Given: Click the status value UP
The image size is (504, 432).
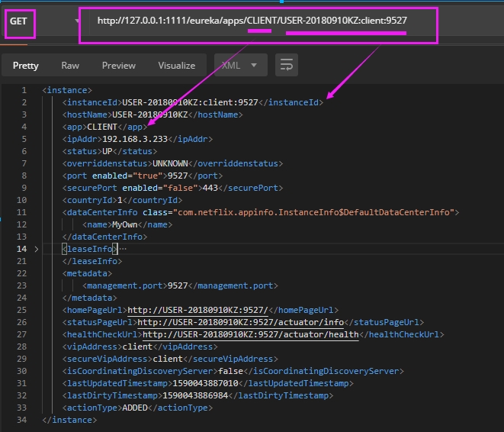Looking at the screenshot, I should (x=107, y=152).
